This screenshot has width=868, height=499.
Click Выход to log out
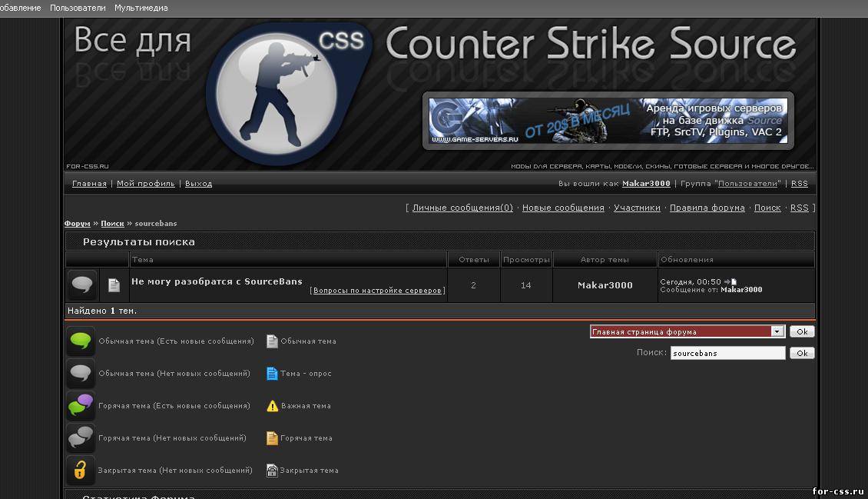(x=199, y=183)
